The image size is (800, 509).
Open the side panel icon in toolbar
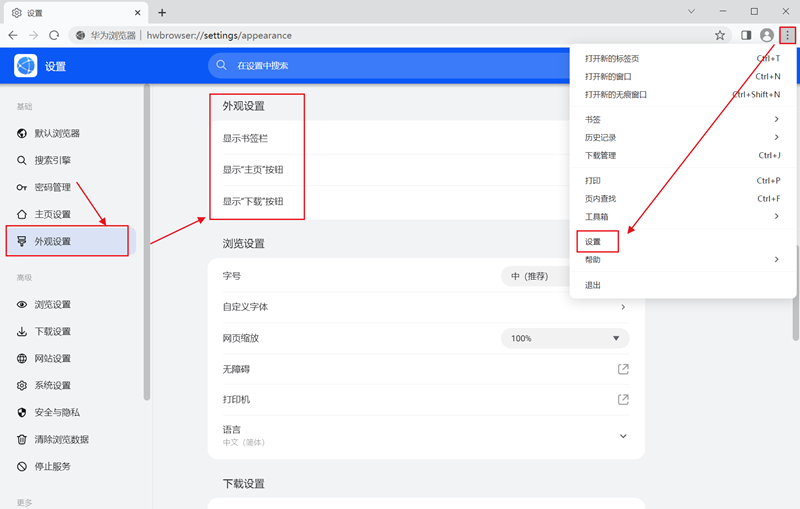point(746,35)
